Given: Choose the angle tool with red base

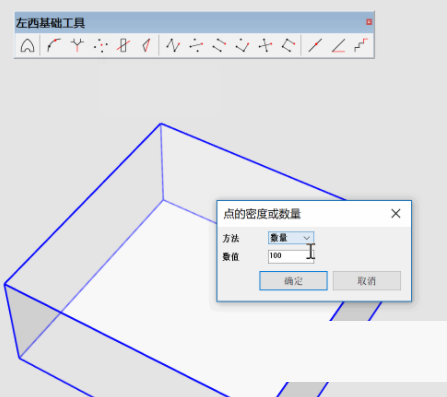Looking at the screenshot, I should pos(338,45).
